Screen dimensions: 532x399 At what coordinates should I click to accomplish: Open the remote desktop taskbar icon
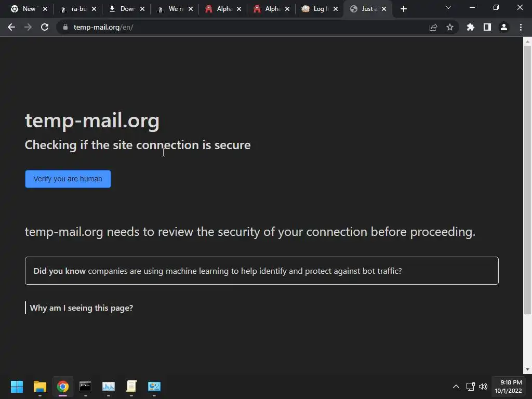click(x=154, y=387)
